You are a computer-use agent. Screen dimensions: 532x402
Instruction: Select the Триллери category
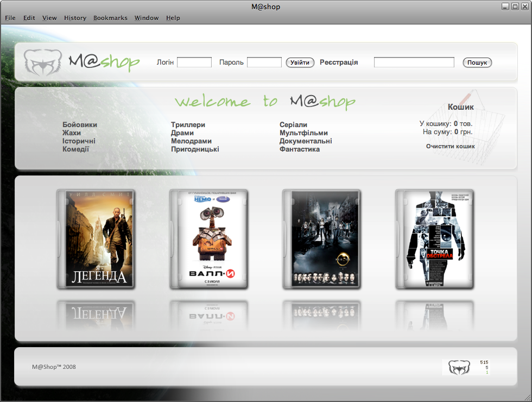pyautogui.click(x=188, y=124)
